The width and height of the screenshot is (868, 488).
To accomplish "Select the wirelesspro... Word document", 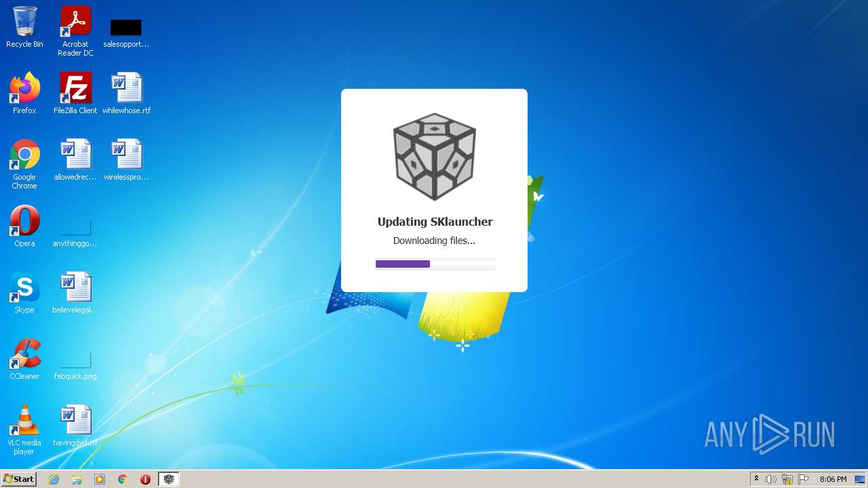I will 127,160.
